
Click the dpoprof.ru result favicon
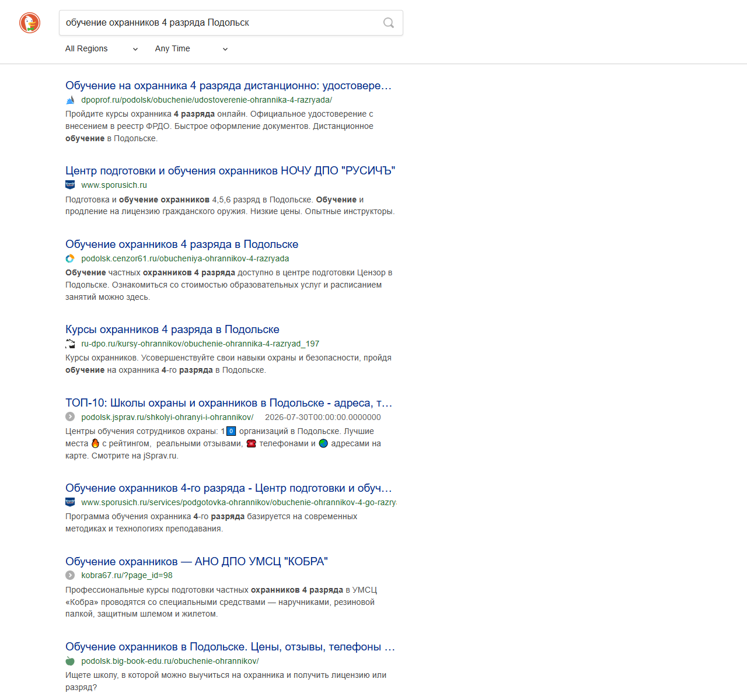click(70, 100)
